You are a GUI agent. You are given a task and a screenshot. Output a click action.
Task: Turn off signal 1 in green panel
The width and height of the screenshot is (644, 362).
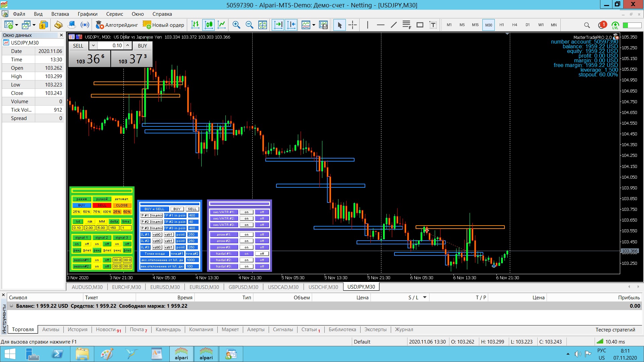(87, 244)
